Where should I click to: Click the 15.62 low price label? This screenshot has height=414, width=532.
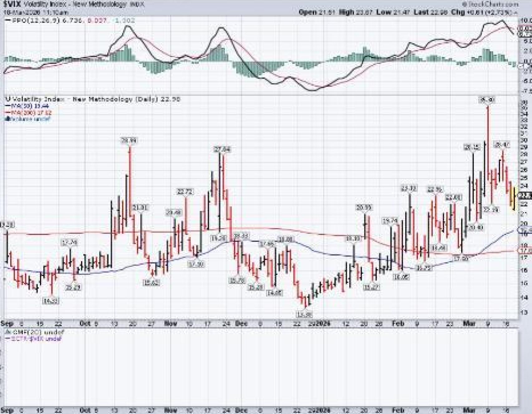point(151,283)
